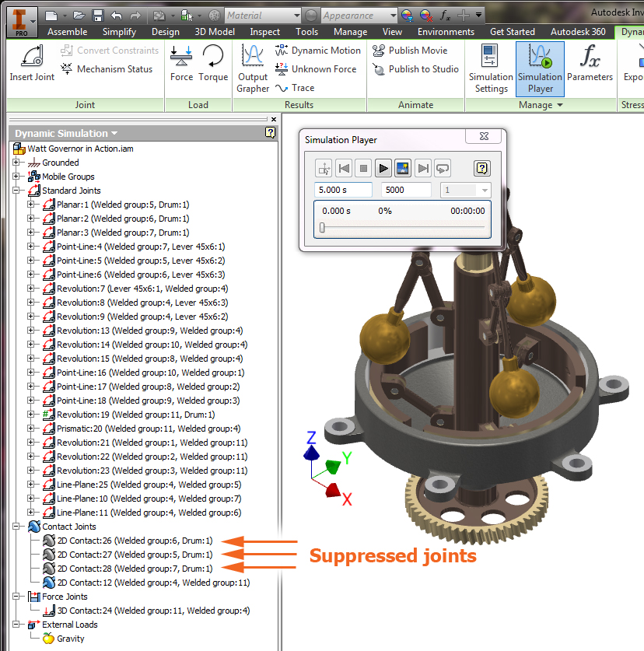Close the browser panel
644x651 pixels.
point(274,120)
